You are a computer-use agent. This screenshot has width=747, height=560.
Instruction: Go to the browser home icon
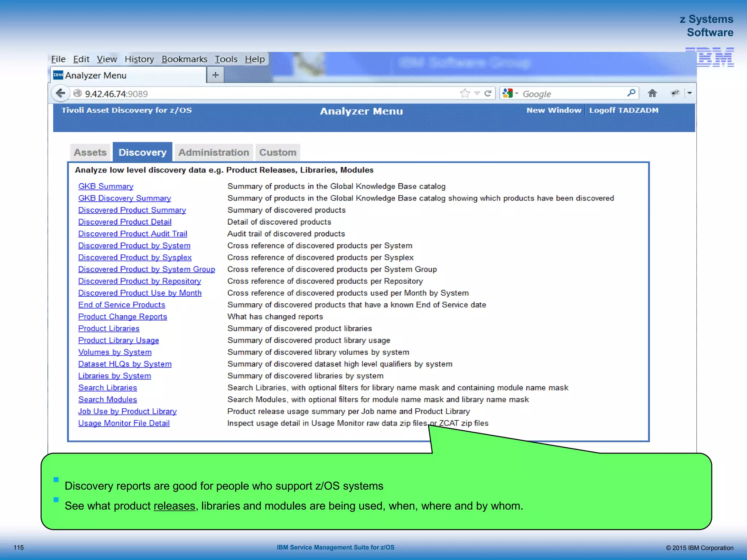pos(652,93)
